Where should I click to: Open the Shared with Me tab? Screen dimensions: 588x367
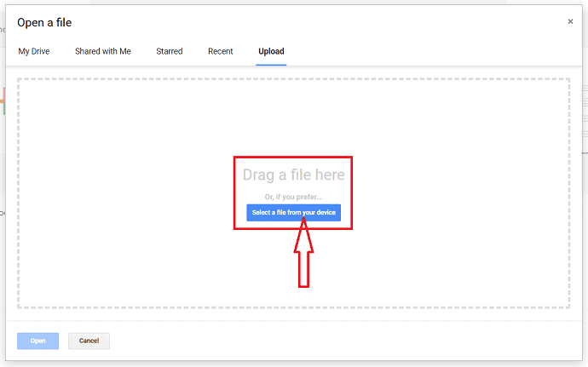coord(103,51)
